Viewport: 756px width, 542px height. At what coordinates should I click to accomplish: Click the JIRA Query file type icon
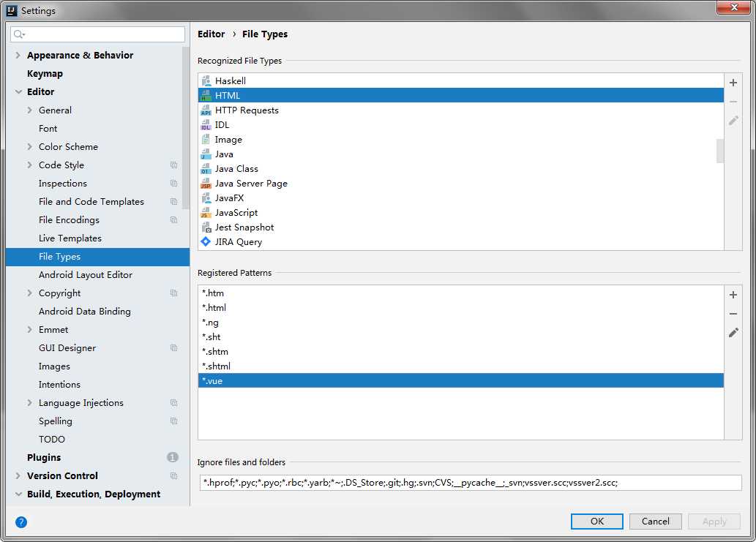point(206,242)
